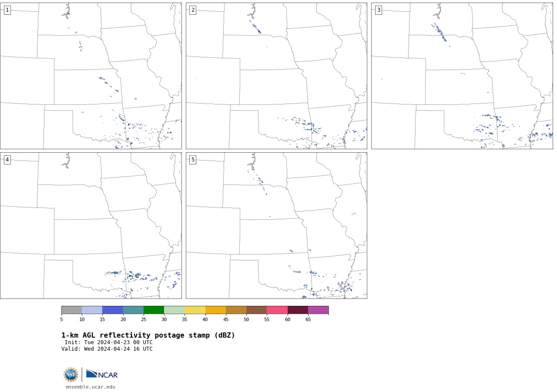Screen dimensions: 557x392
Task: Click the colorbar tick label 30
Action: point(164,319)
